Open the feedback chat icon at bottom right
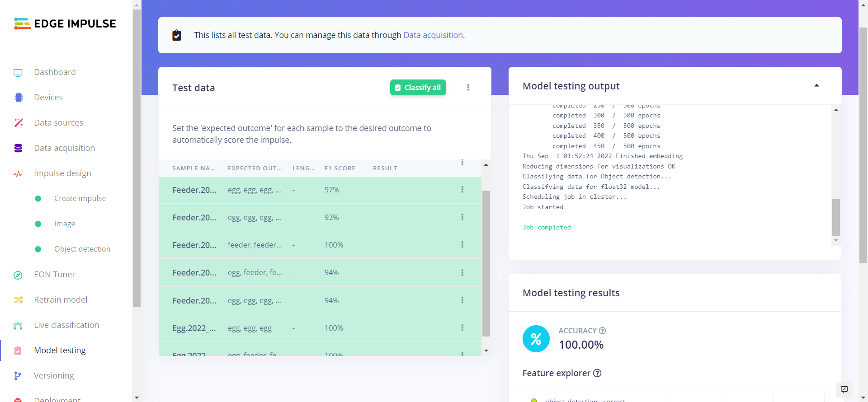This screenshot has height=402, width=868. 844,389
